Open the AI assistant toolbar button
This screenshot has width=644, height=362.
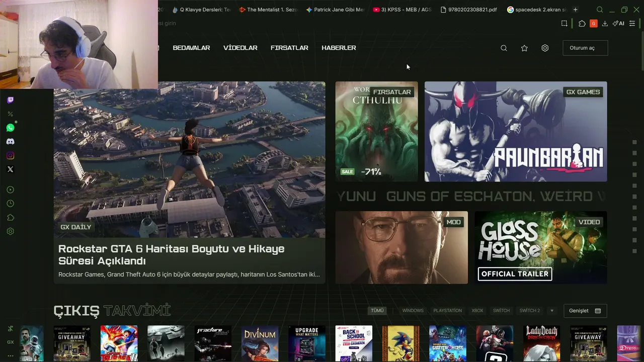(618, 23)
